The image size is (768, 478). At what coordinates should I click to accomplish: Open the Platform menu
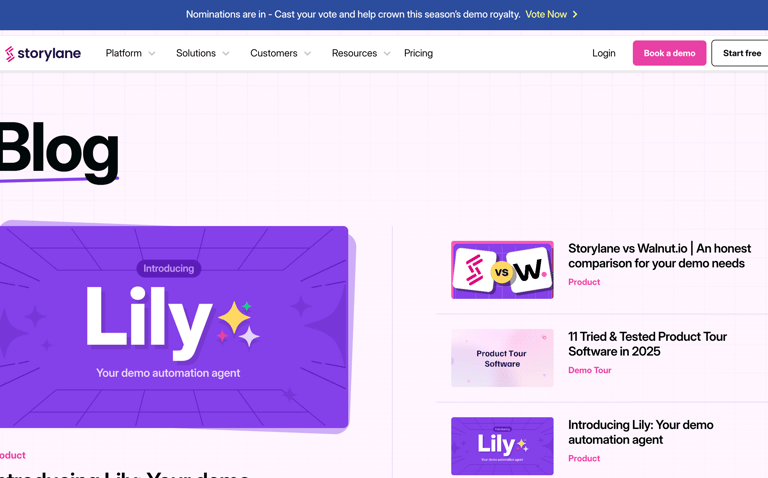coord(123,53)
